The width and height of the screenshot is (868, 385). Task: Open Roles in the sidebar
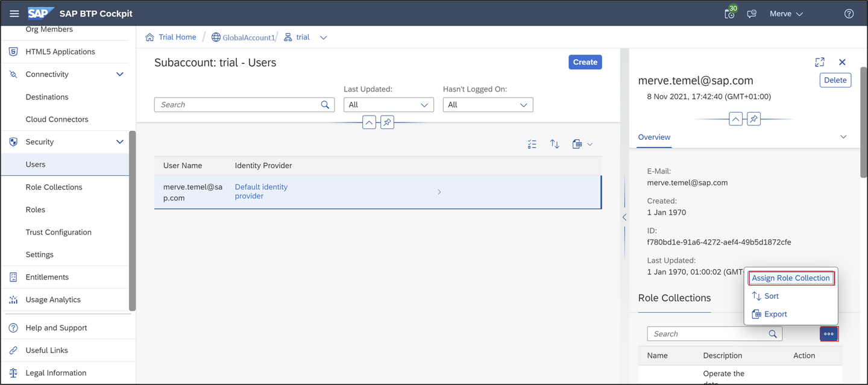64,210
